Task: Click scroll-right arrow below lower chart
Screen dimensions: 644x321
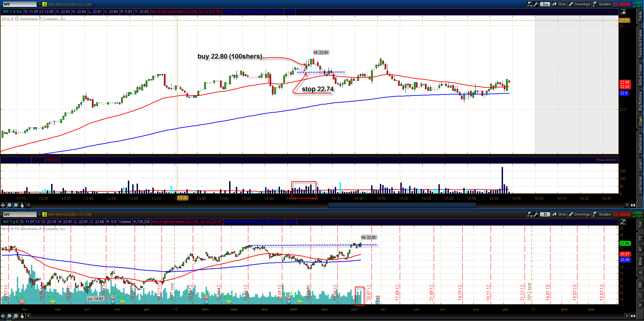Action: pos(627,316)
